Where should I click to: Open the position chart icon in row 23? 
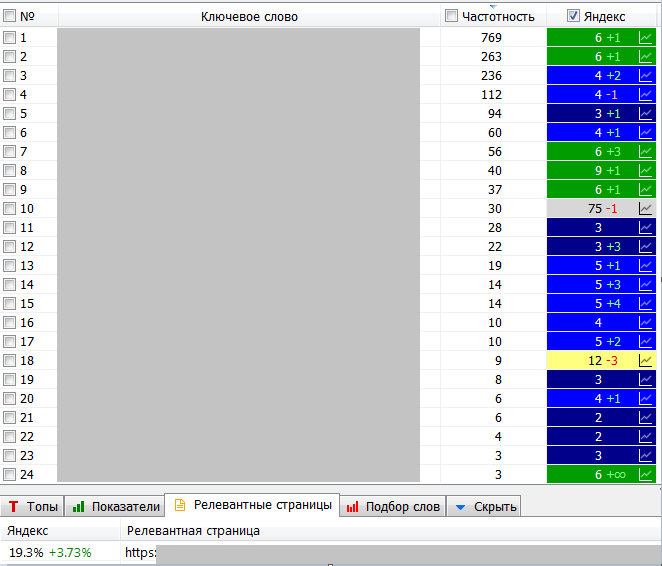click(645, 455)
